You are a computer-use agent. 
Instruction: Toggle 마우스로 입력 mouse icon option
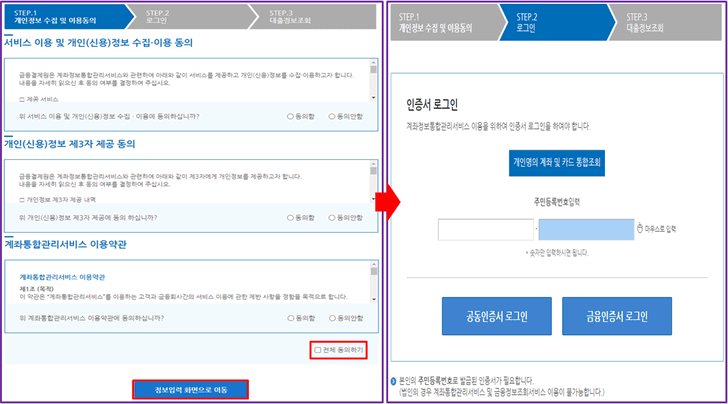[x=640, y=228]
